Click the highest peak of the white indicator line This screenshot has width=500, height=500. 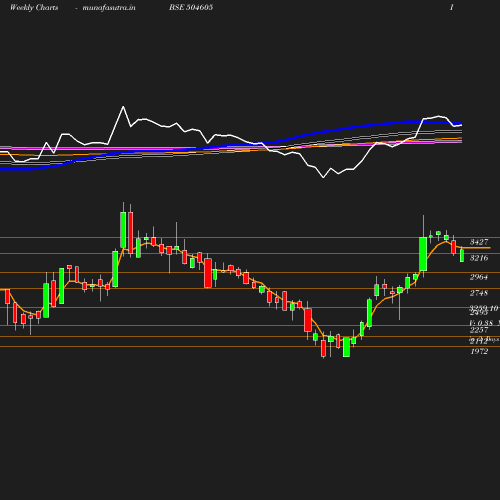123,107
